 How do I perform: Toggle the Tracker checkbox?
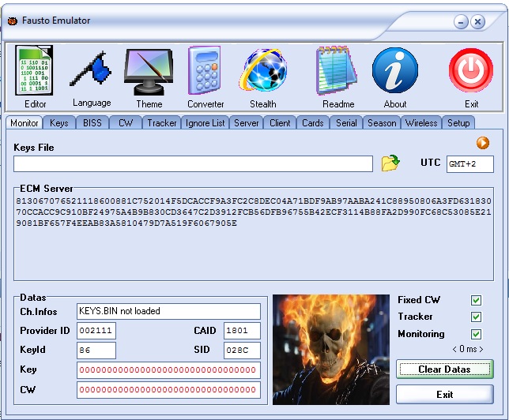pos(477,317)
